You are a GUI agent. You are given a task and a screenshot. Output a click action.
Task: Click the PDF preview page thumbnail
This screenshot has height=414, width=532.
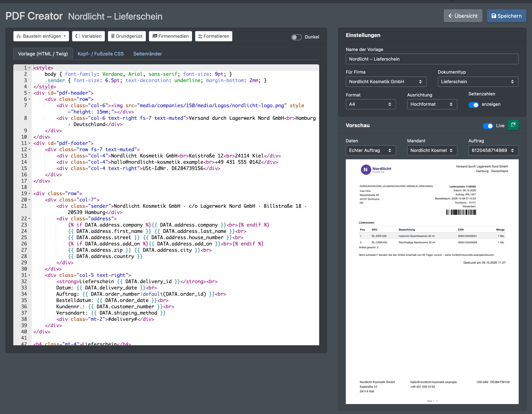[x=432, y=281]
